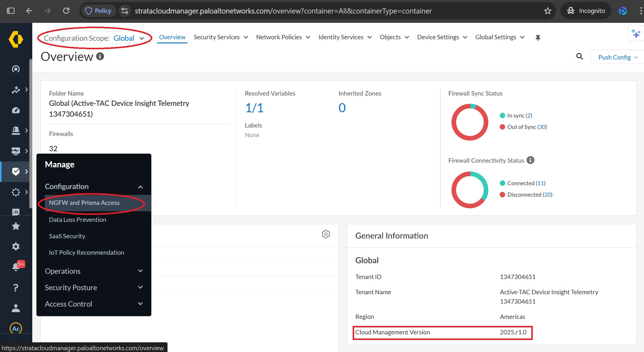The width and height of the screenshot is (644, 352).
Task: Click the widget settings gear icon
Action: pyautogui.click(x=326, y=234)
